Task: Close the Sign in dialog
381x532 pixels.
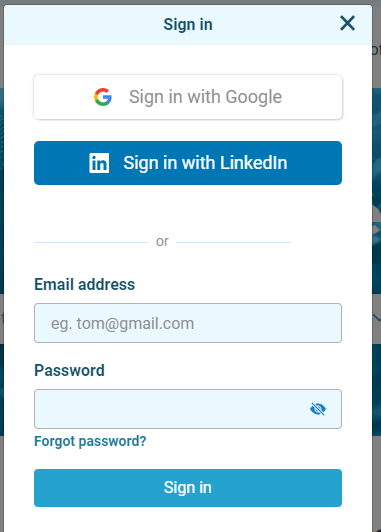Action: (347, 23)
